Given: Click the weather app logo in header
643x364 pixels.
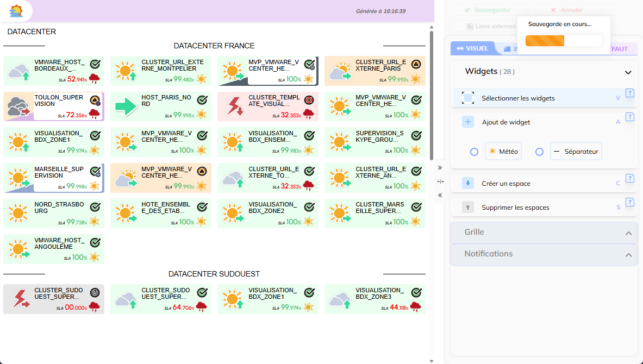Looking at the screenshot, I should click(x=16, y=10).
